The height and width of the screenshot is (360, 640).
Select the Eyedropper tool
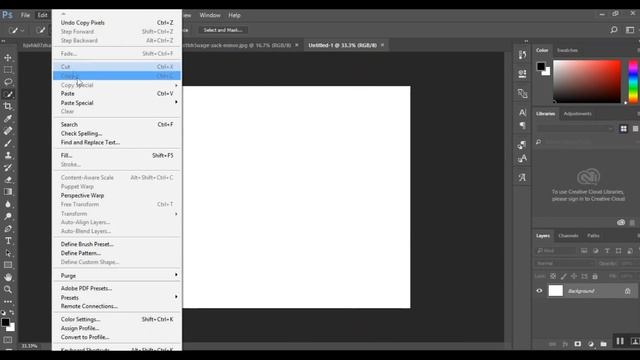(x=8, y=119)
